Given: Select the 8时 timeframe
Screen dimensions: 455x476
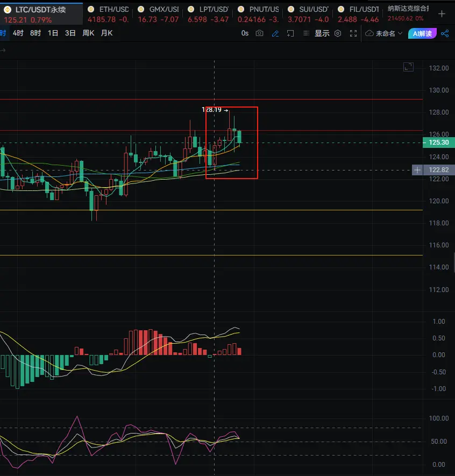Looking at the screenshot, I should (35, 33).
